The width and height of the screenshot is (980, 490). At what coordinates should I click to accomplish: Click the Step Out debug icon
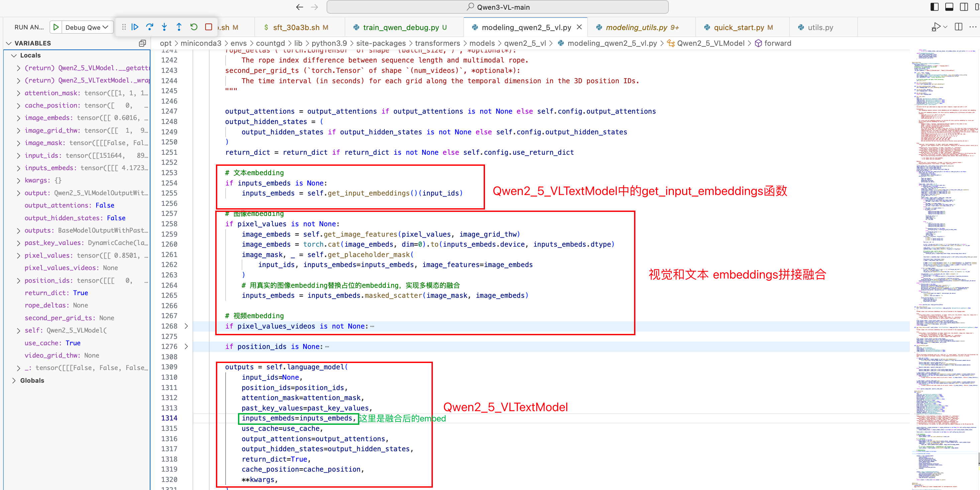click(179, 27)
